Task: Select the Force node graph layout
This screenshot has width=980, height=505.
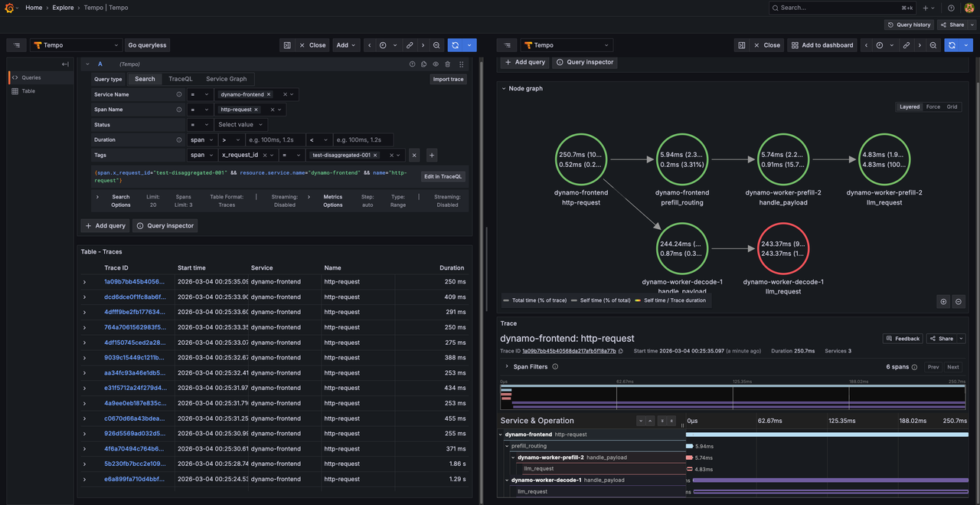Action: [x=933, y=107]
